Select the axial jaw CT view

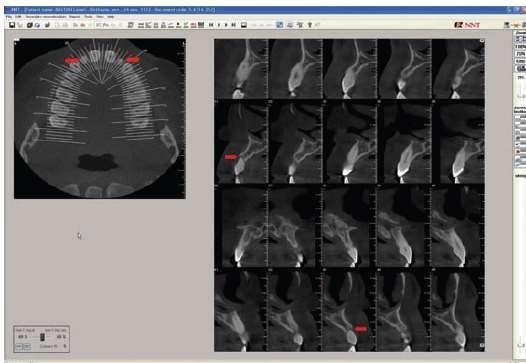[100, 119]
